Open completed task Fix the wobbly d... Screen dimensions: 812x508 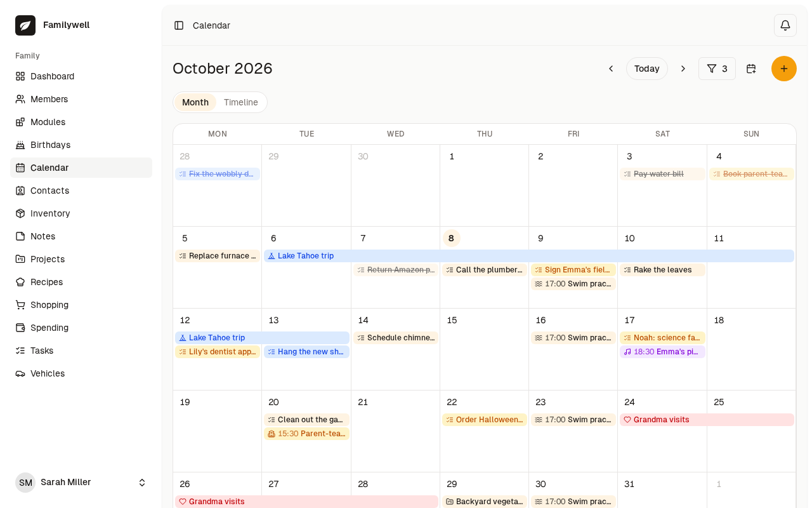[x=218, y=174]
